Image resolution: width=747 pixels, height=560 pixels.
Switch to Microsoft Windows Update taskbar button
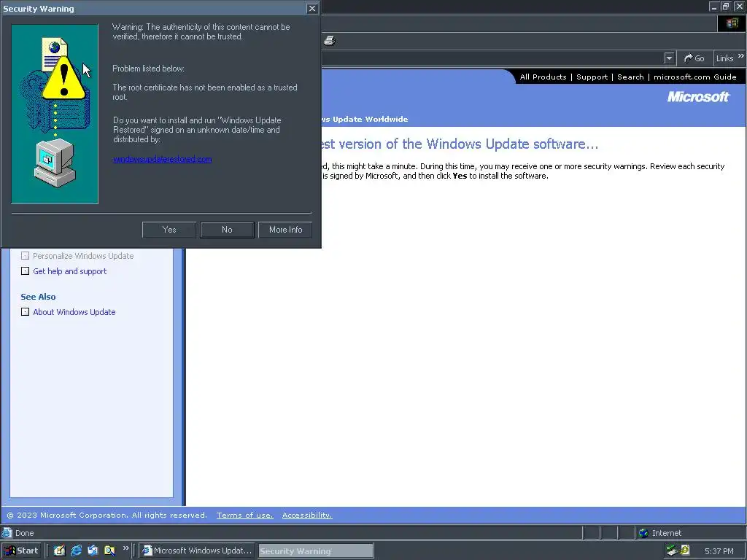point(197,551)
